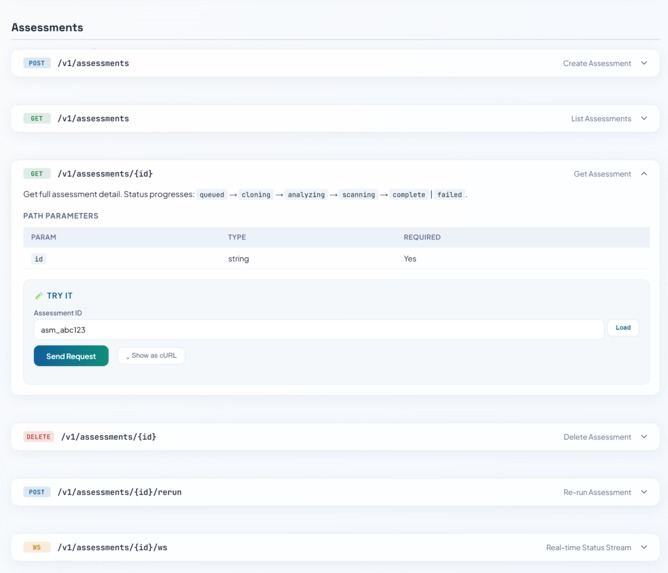Click the pencil icon beside TRY IT
This screenshot has width=668, height=573.
(x=39, y=296)
